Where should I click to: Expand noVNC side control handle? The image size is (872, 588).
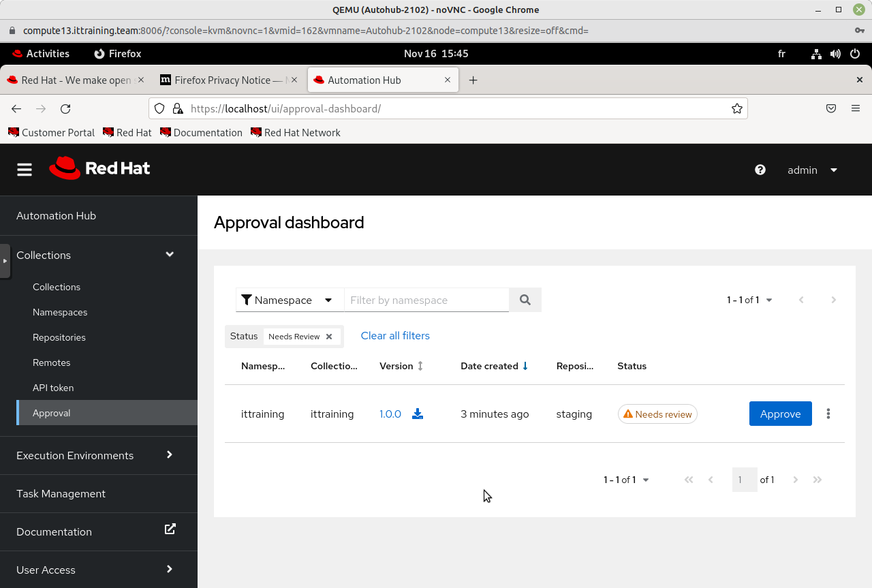click(x=5, y=261)
